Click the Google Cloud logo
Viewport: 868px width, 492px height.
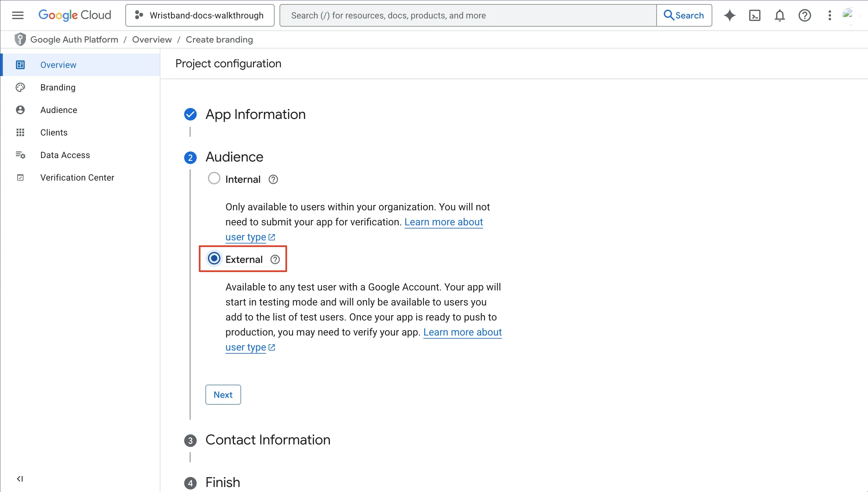tap(75, 15)
